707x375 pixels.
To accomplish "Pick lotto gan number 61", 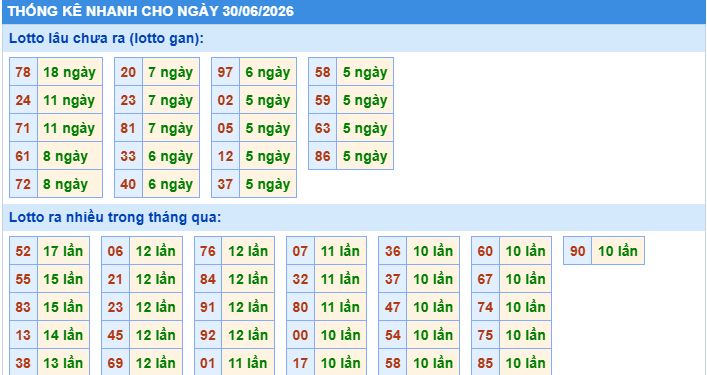I will coord(23,156).
